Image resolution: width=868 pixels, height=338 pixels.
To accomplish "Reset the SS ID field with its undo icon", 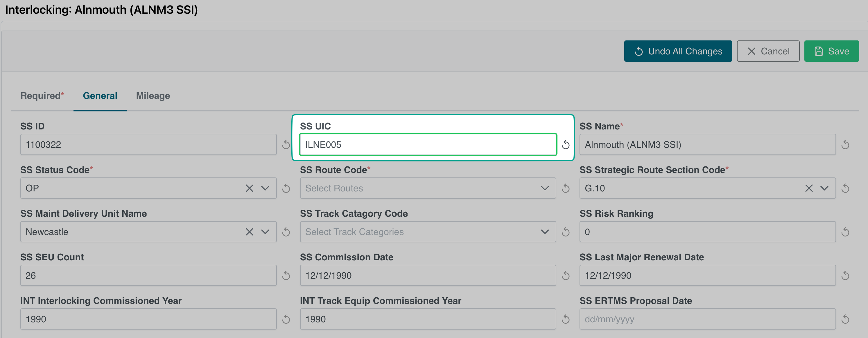I will pos(286,145).
